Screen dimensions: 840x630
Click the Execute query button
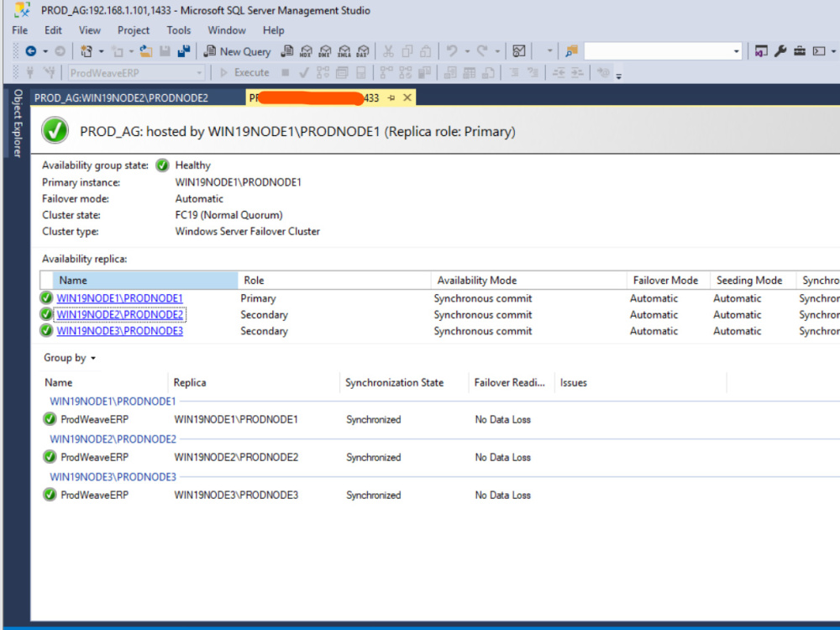pos(244,72)
